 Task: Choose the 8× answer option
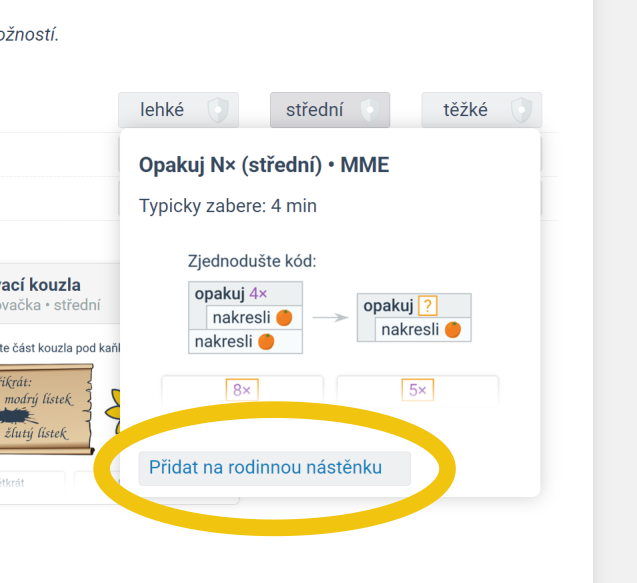pos(242,390)
